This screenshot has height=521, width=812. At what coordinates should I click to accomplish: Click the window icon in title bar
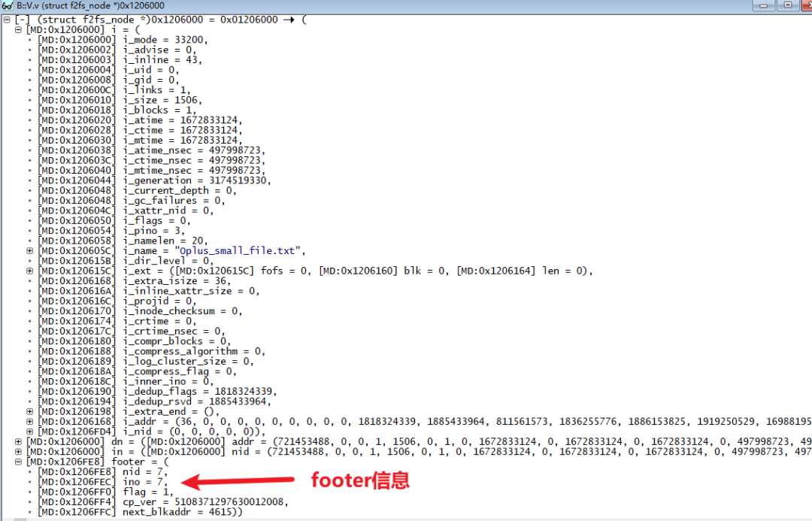coord(8,6)
